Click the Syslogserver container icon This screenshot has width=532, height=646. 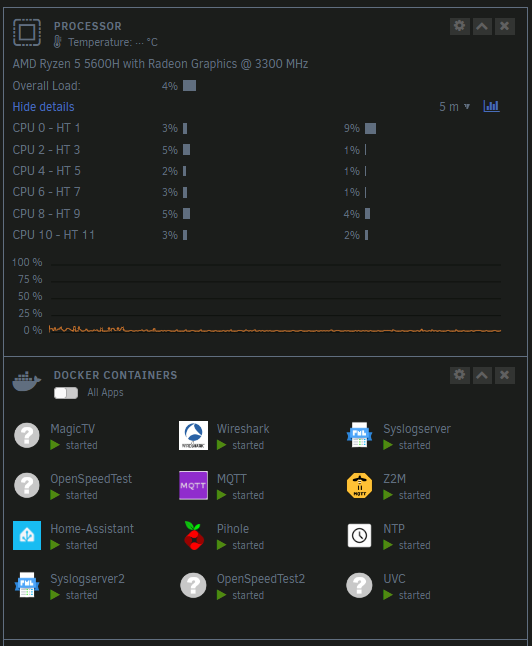pos(359,435)
